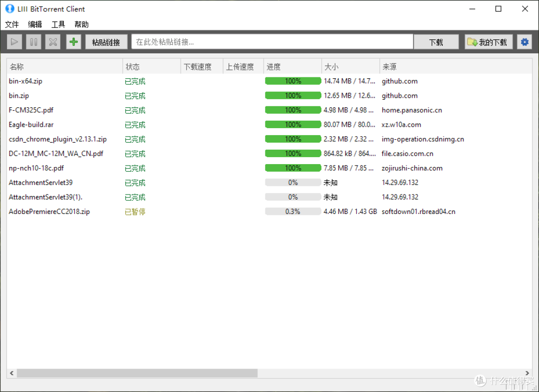This screenshot has height=392, width=539.
Task: Select the Eagle-build.rar download row
Action: (x=31, y=125)
